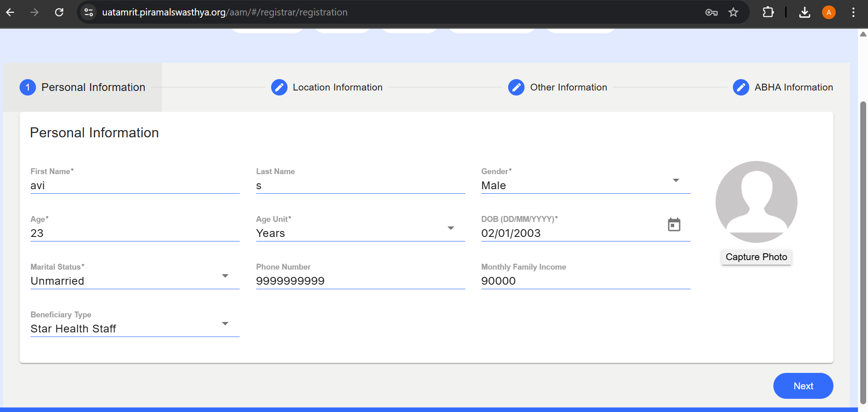Expand the Gender dropdown
868x412 pixels.
[x=676, y=181]
